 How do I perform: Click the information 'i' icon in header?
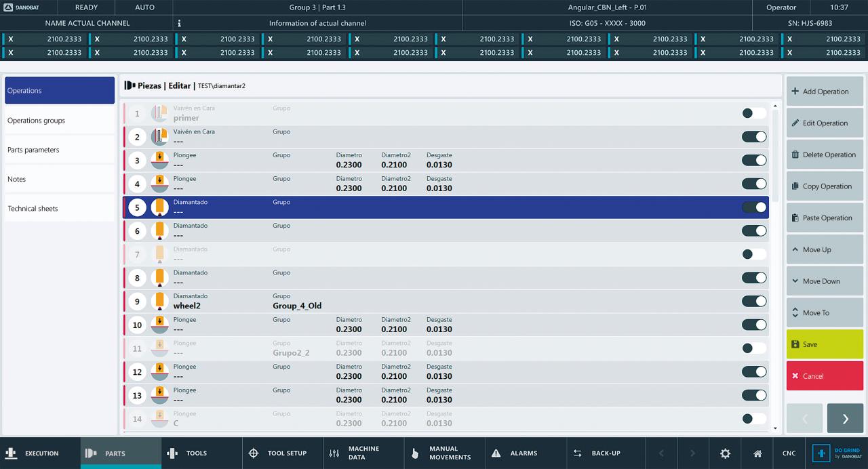pos(179,23)
